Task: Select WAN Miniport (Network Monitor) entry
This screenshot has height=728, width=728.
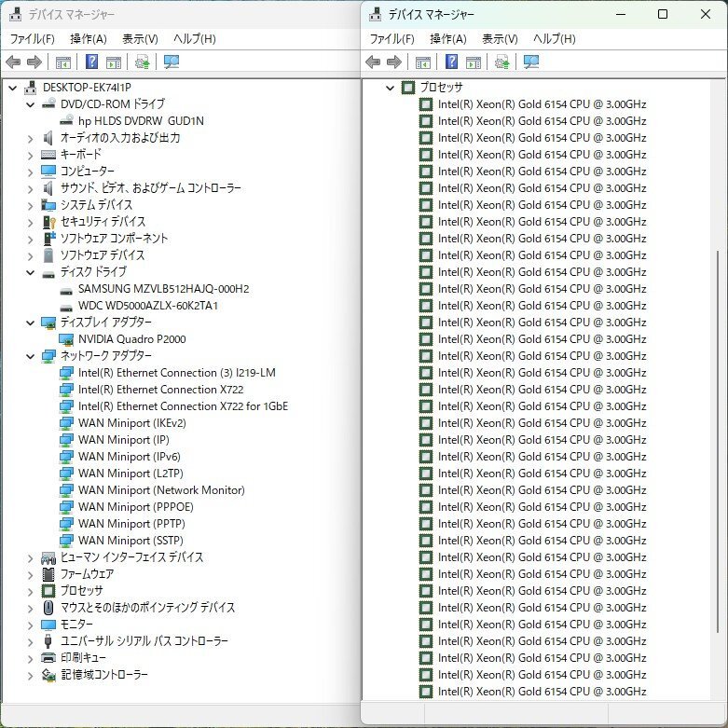Action: click(x=161, y=490)
